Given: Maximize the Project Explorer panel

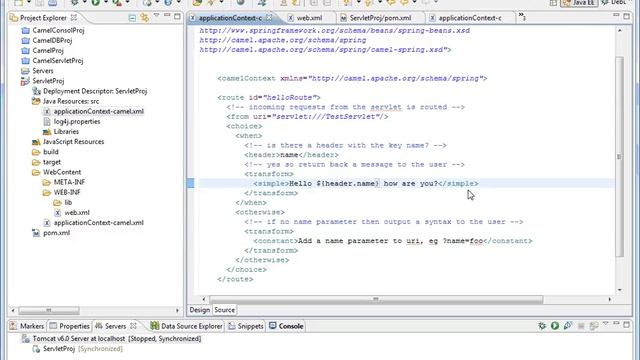Looking at the screenshot, I should [177, 17].
